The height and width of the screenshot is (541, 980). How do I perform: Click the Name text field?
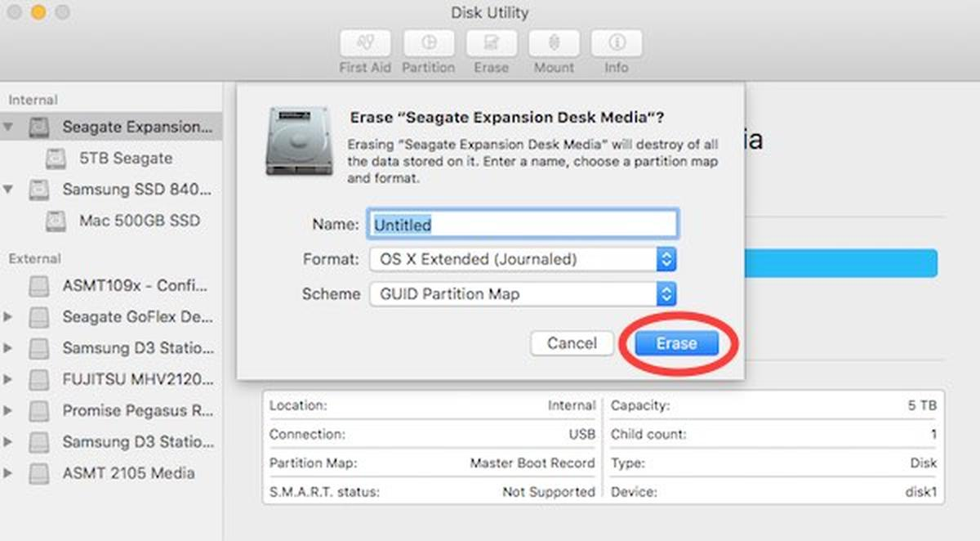(523, 224)
